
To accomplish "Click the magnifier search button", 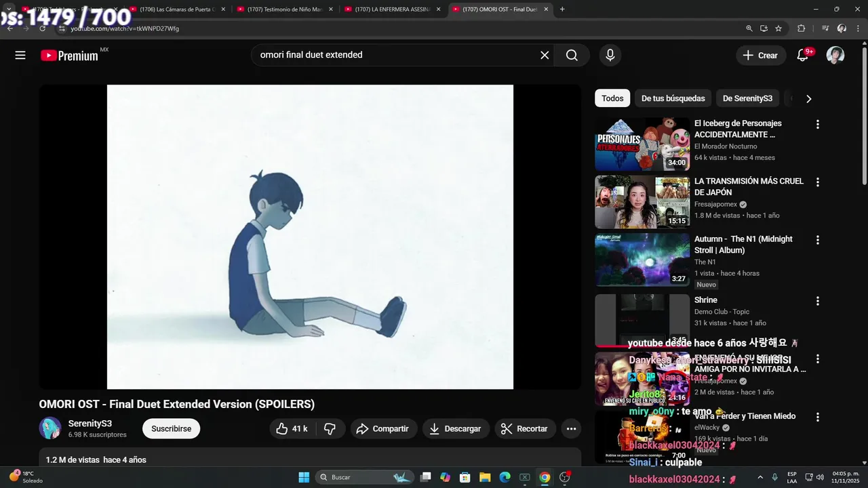I will coord(572,56).
